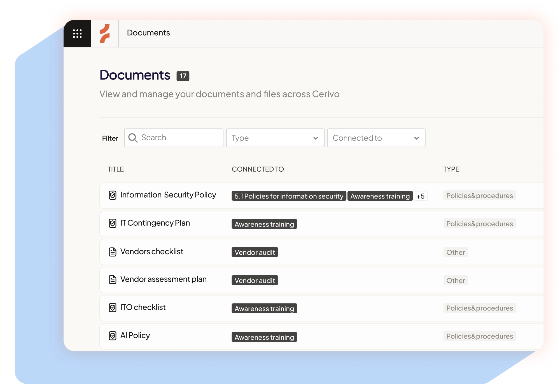Click the shield icon beside Information Security Policy

(x=112, y=195)
